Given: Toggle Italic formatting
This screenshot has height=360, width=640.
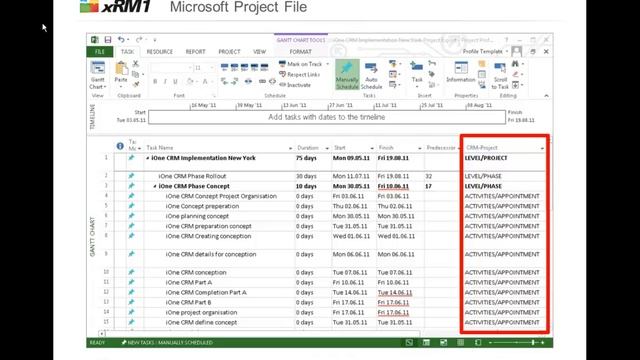Looking at the screenshot, I should point(165,82).
